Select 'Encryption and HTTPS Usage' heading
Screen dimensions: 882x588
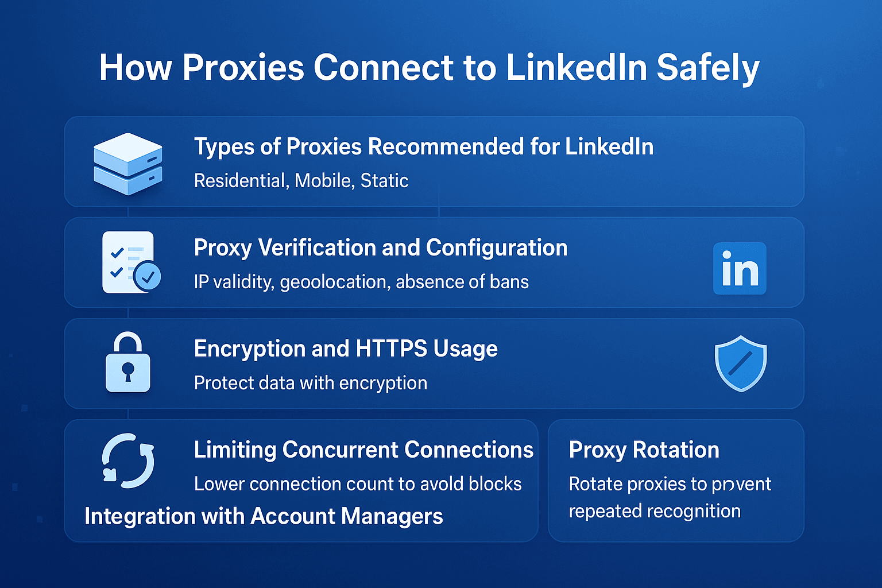[x=346, y=349]
